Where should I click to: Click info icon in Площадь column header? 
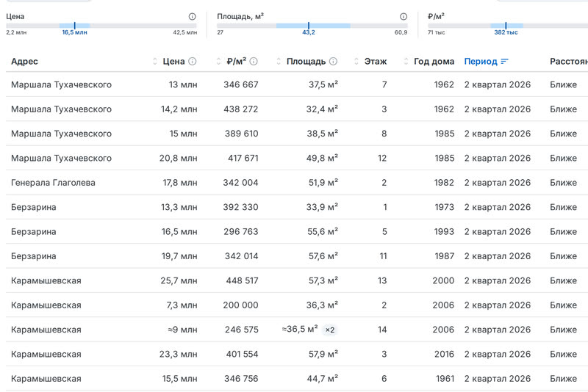(333, 62)
